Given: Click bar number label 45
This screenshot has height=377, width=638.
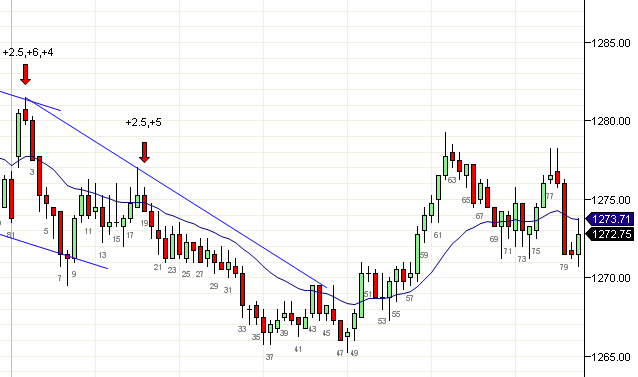Looking at the screenshot, I should [326, 333].
